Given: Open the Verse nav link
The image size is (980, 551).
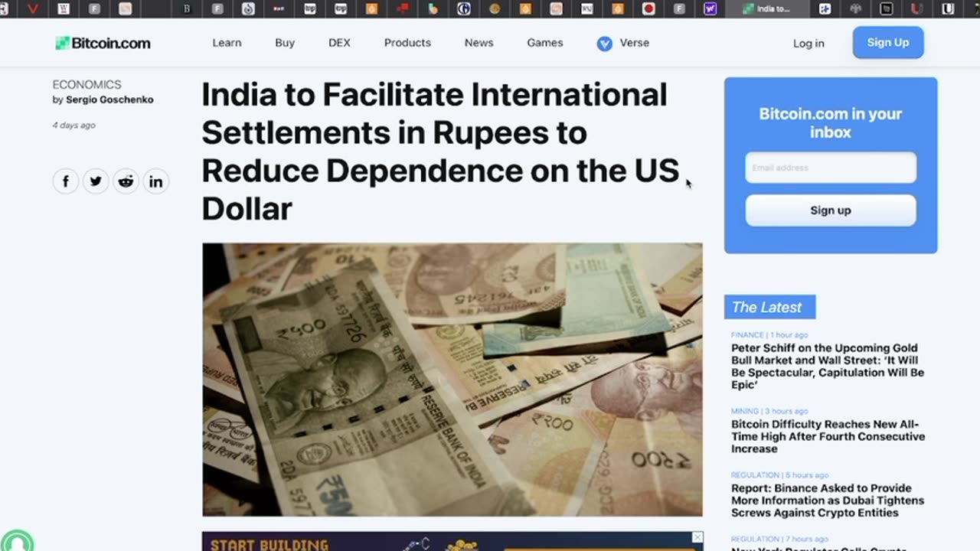Looking at the screenshot, I should pos(634,43).
